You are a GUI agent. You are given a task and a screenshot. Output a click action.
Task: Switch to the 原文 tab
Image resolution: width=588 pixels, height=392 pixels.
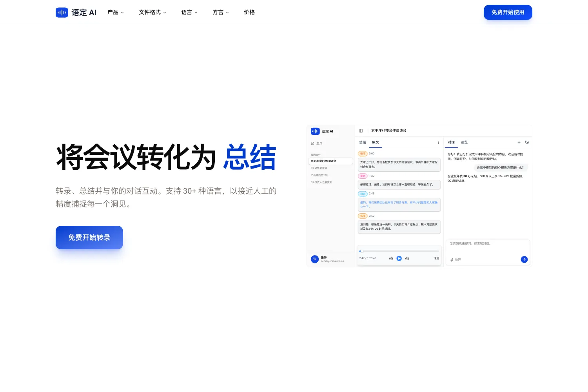(376, 142)
